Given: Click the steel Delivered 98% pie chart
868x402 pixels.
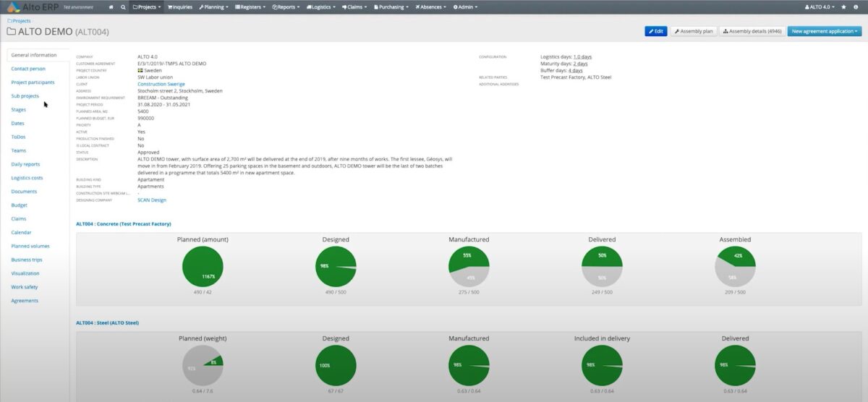Looking at the screenshot, I should pyautogui.click(x=735, y=365).
